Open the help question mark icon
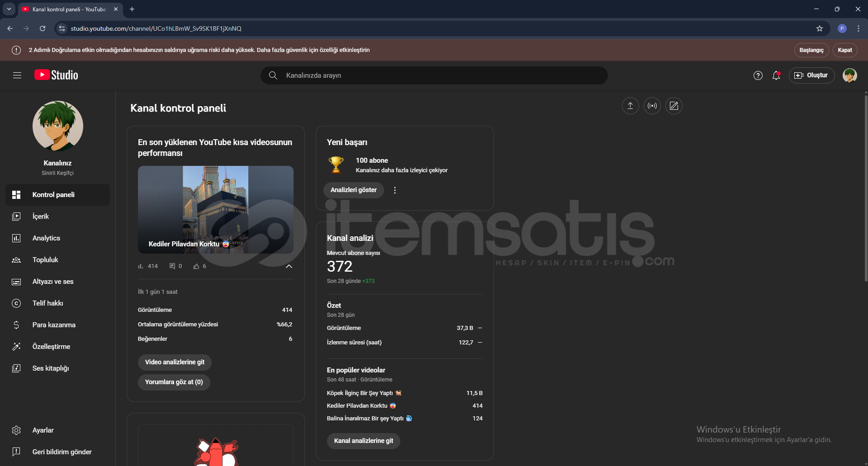The height and width of the screenshot is (466, 868). pos(758,75)
